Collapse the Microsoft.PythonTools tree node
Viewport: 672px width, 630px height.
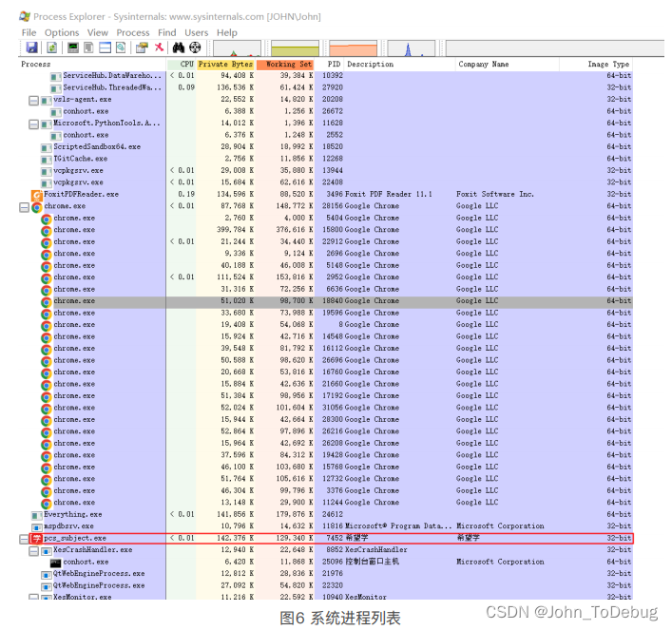(x=33, y=124)
